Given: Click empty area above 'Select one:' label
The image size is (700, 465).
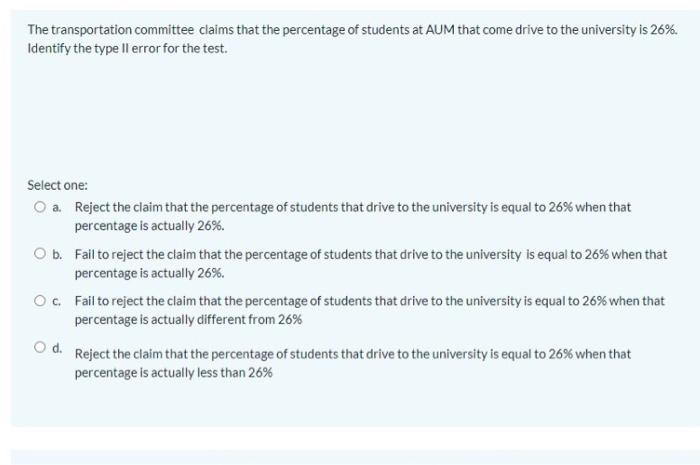Looking at the screenshot, I should tap(355, 116).
